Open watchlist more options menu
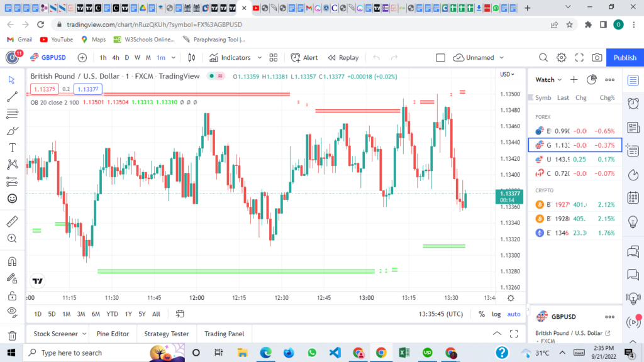 pyautogui.click(x=609, y=80)
